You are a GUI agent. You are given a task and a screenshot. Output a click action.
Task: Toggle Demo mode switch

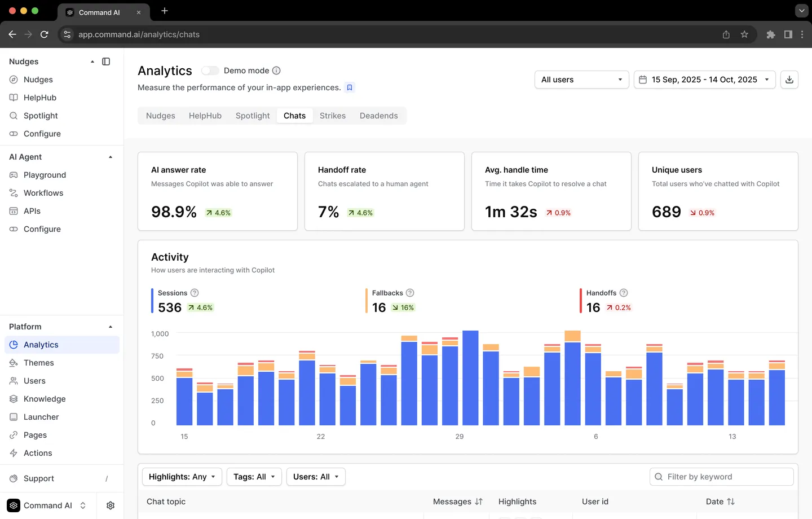coord(210,71)
